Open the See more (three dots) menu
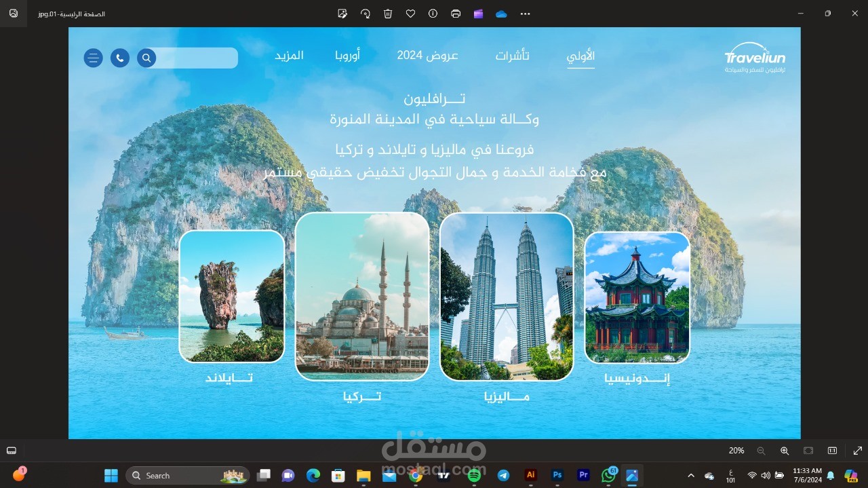 [525, 14]
